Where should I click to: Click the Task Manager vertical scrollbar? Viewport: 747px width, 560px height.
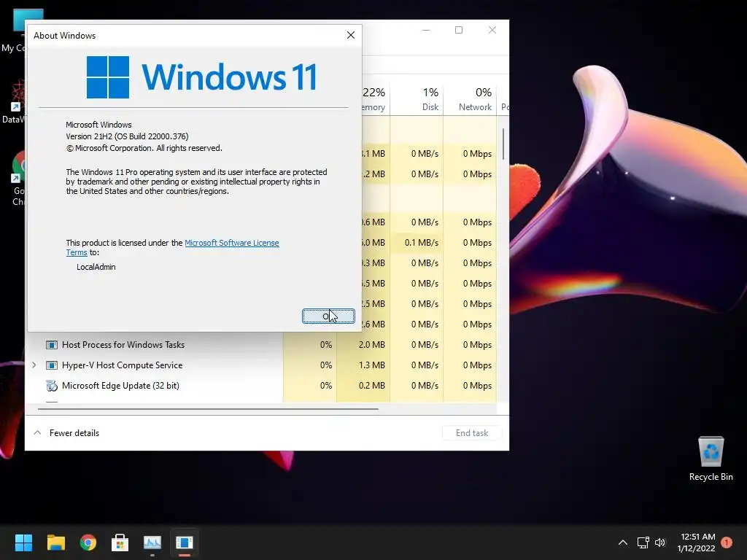[x=503, y=144]
